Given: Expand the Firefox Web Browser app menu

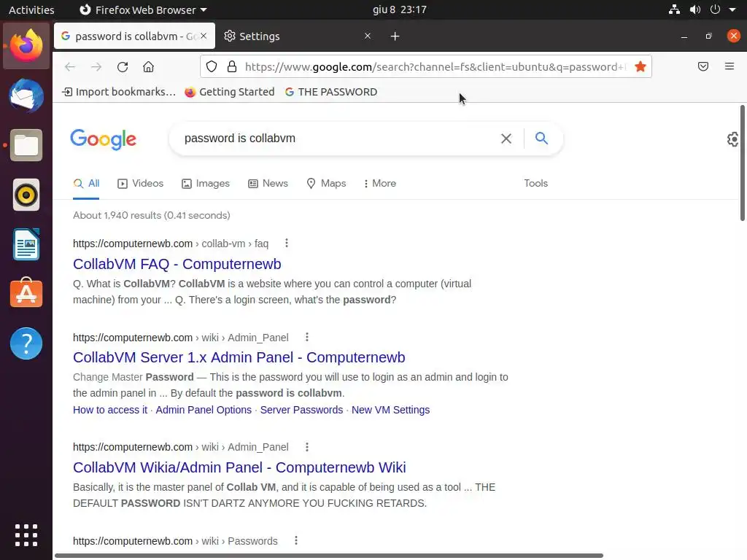Looking at the screenshot, I should coord(144,9).
